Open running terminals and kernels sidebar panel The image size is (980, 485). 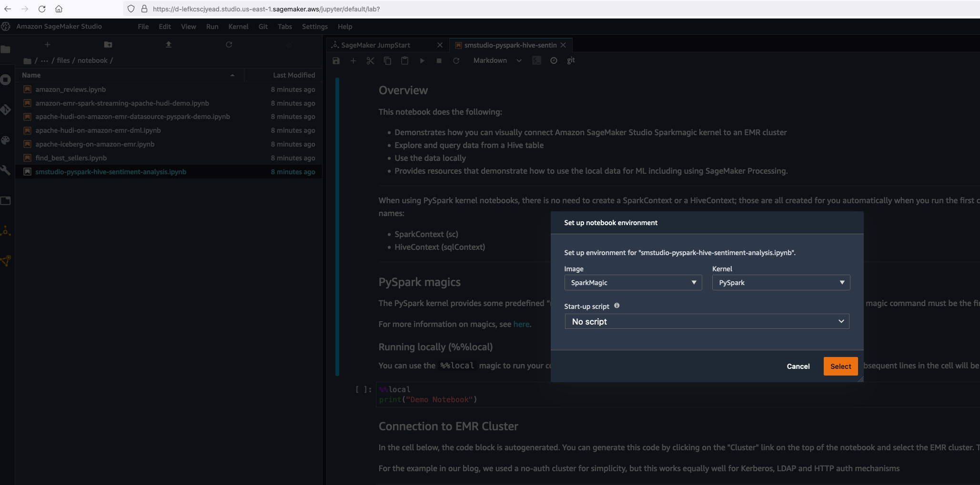[x=6, y=79]
